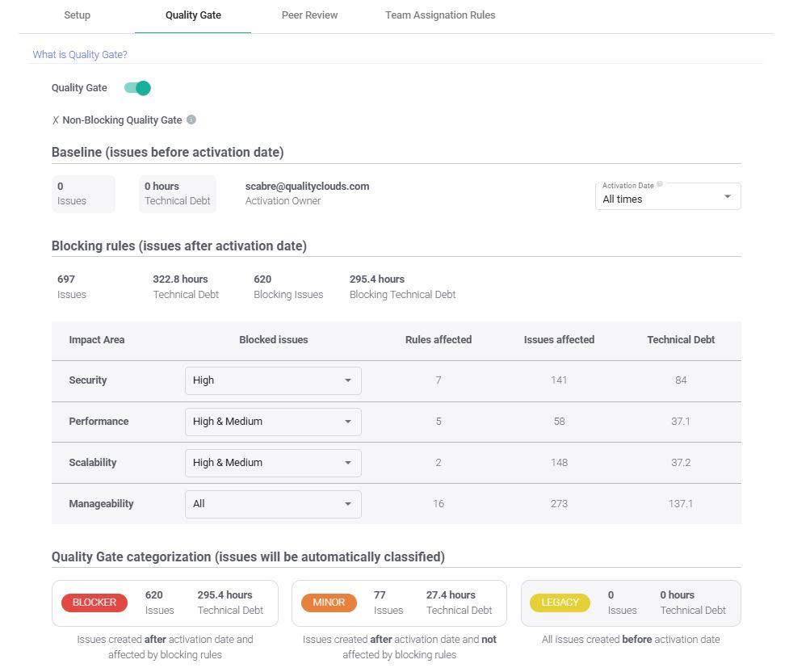Open the Setup tab

click(77, 15)
